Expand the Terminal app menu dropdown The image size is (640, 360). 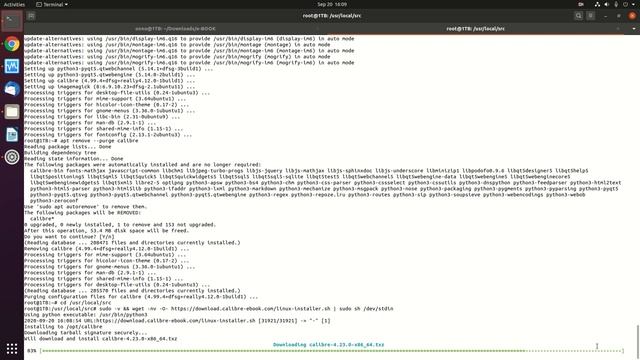pyautogui.click(x=52, y=4)
